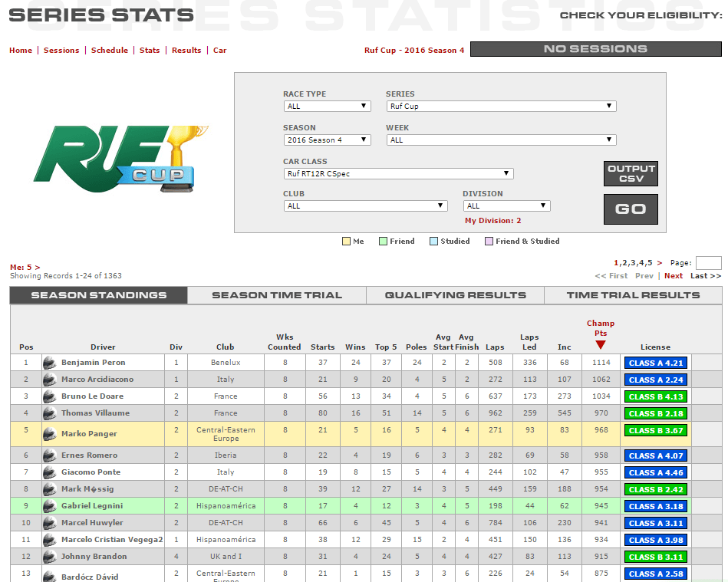Sort by Starts column header
Image resolution: width=728 pixels, height=582 pixels.
coord(323,347)
